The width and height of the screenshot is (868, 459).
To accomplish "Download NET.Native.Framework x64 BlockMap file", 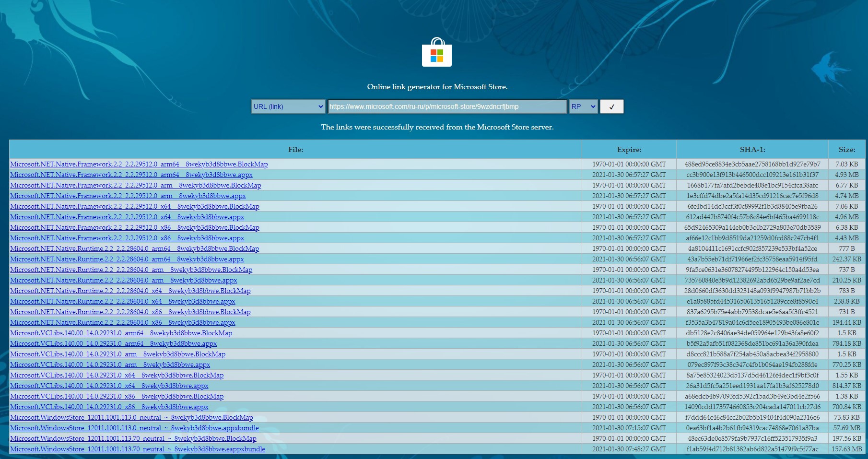I will 135,206.
